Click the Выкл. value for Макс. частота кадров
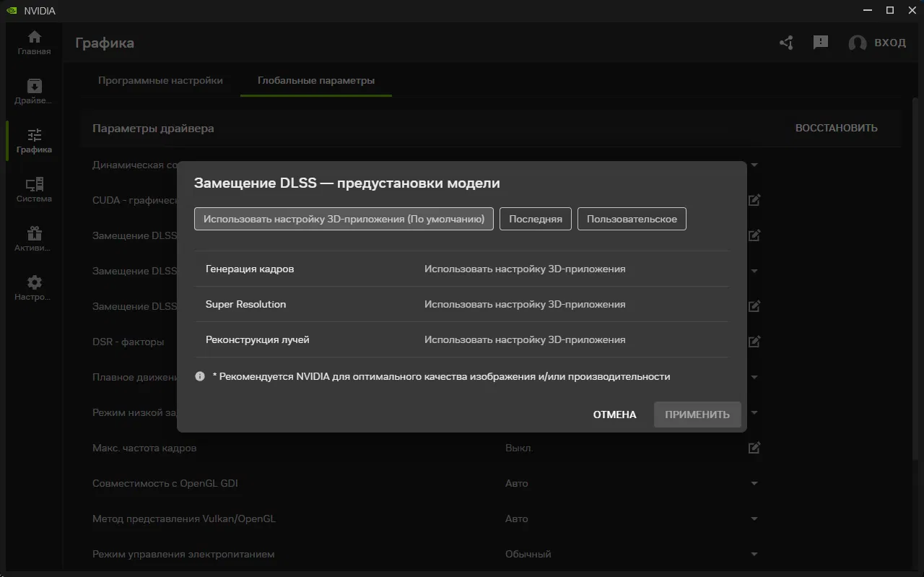 coord(519,448)
